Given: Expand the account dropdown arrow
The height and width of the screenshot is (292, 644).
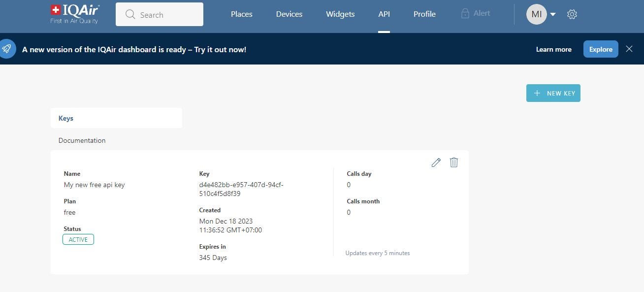Looking at the screenshot, I should (553, 14).
